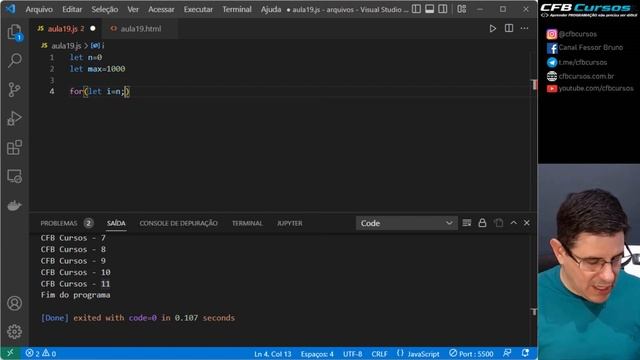Screen dimensions: 640x360
Task: Switch to the JUPYTER panel tab
Action: (289, 223)
